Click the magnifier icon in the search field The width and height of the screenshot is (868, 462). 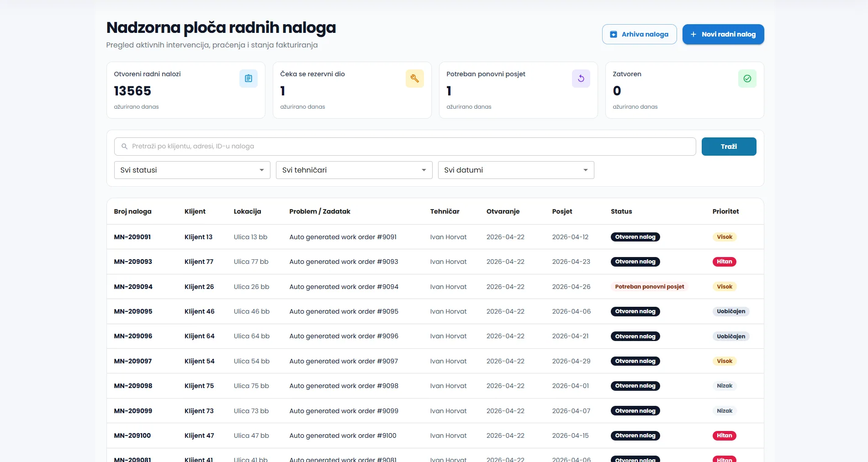[124, 147]
